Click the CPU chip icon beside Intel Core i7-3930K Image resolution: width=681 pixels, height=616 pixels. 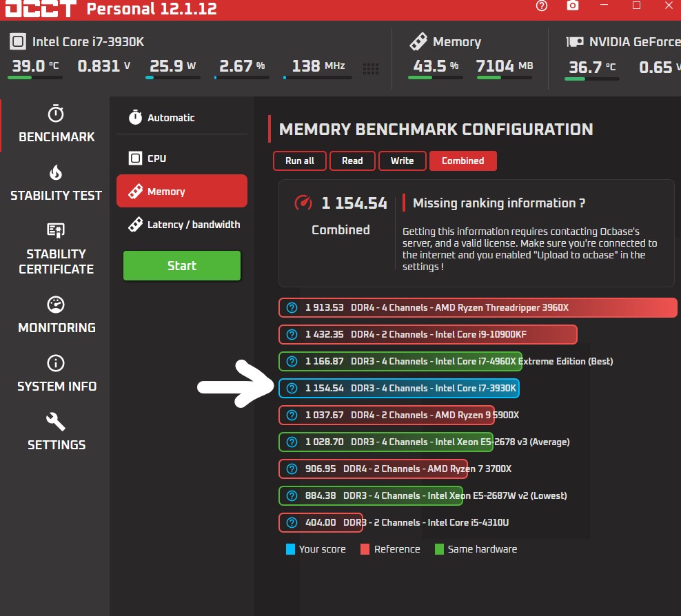click(18, 41)
